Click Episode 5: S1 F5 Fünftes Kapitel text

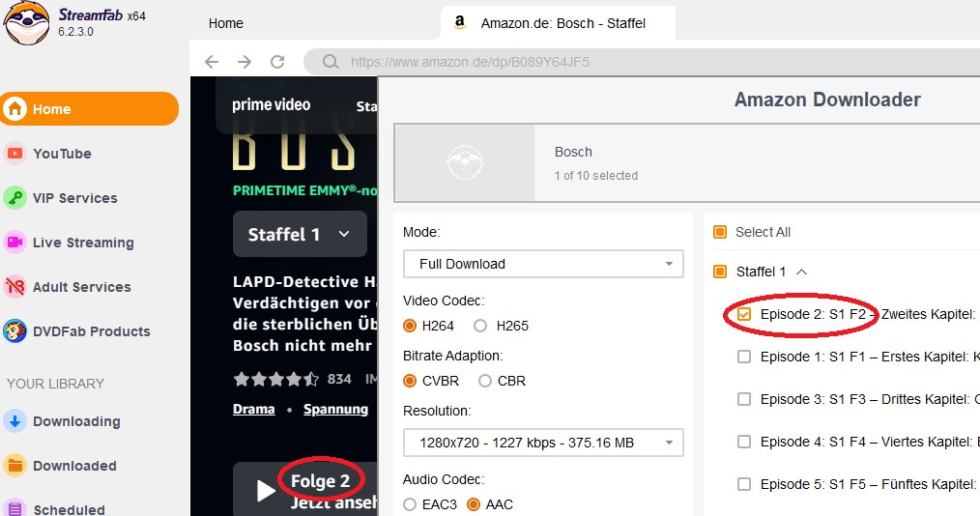(868, 484)
